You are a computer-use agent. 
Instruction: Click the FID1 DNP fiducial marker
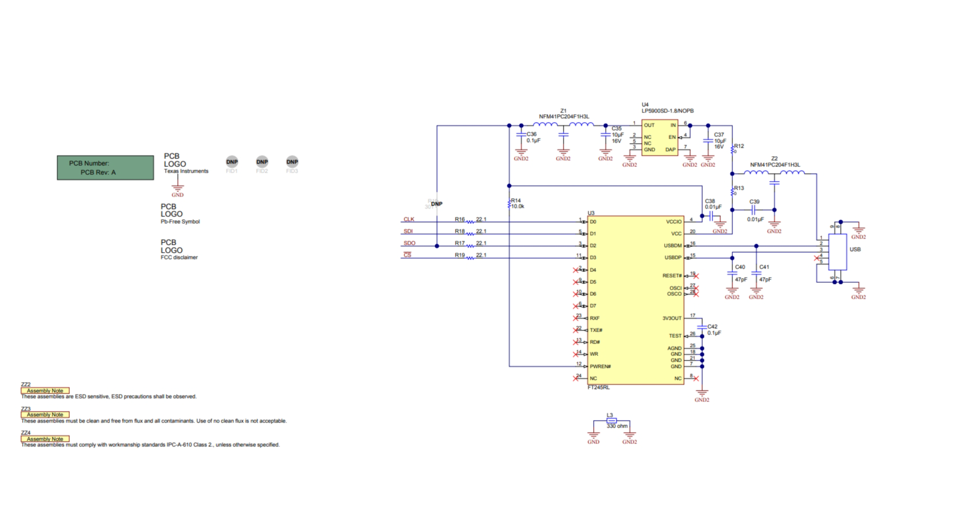(x=232, y=162)
